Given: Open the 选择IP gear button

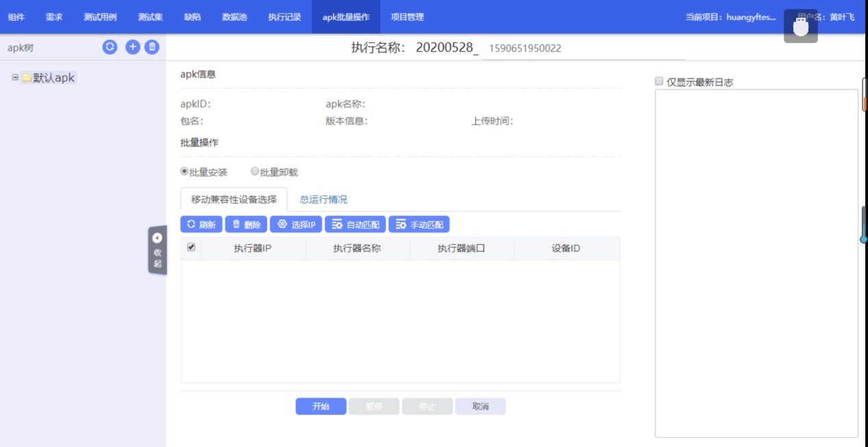Looking at the screenshot, I should coord(296,225).
